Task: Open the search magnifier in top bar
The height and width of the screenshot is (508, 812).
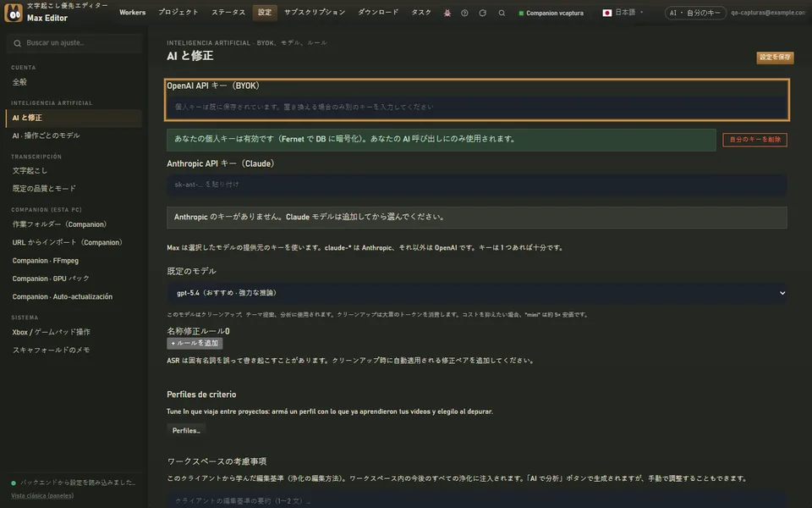Action: (502, 13)
